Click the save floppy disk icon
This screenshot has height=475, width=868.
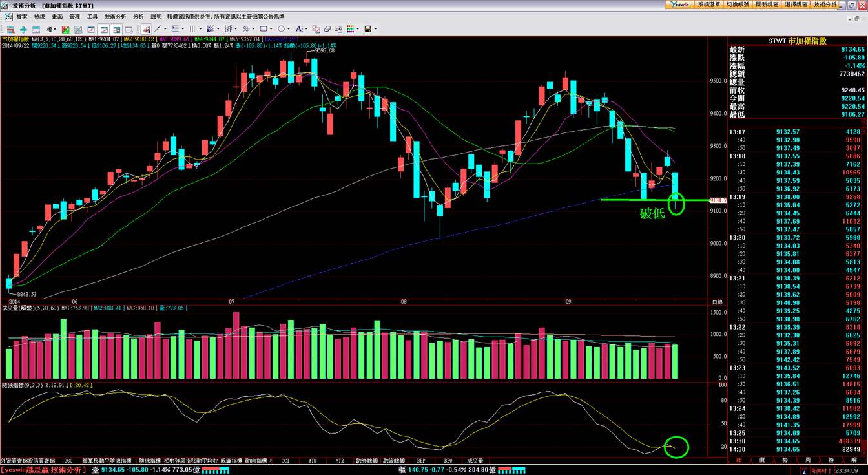click(x=367, y=29)
